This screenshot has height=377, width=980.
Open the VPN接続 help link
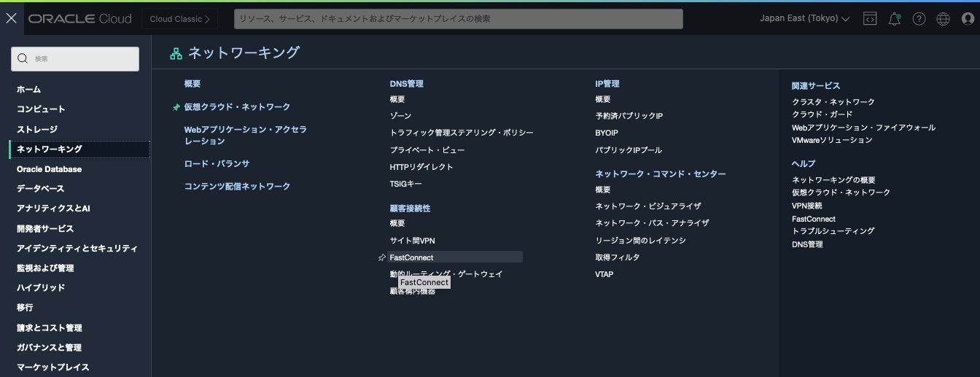pyautogui.click(x=806, y=206)
